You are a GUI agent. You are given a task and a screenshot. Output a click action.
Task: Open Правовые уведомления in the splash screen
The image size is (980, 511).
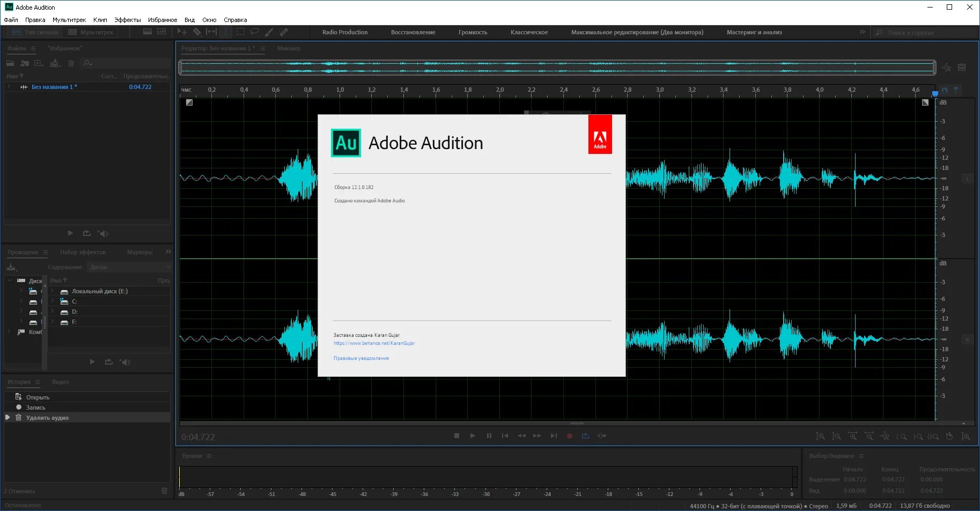point(361,358)
